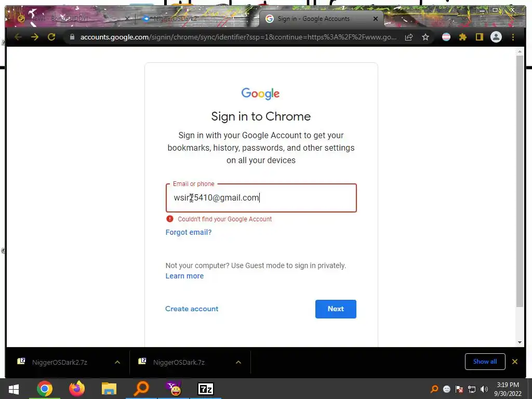Viewport: 532px width, 399px height.
Task: Open the orange magnifier app in taskbar
Action: click(x=141, y=389)
